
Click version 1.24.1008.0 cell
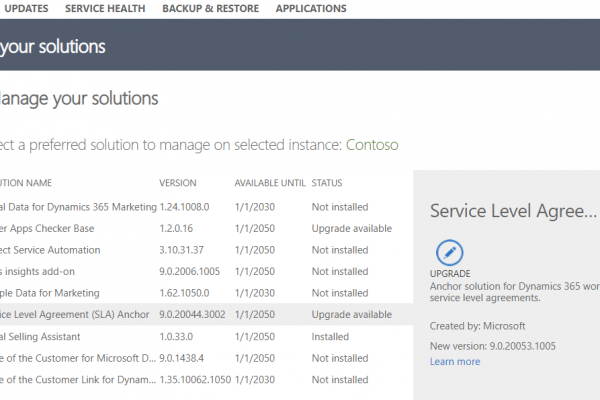(x=184, y=207)
